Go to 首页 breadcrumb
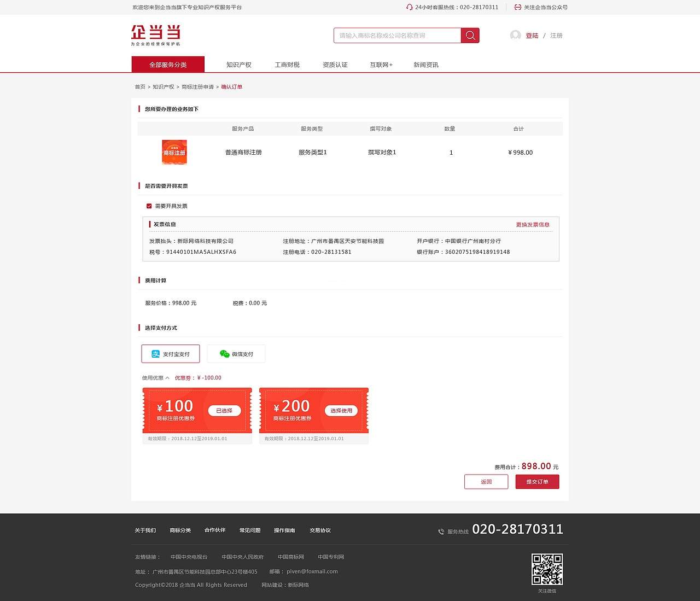This screenshot has height=601, width=700. (140, 87)
